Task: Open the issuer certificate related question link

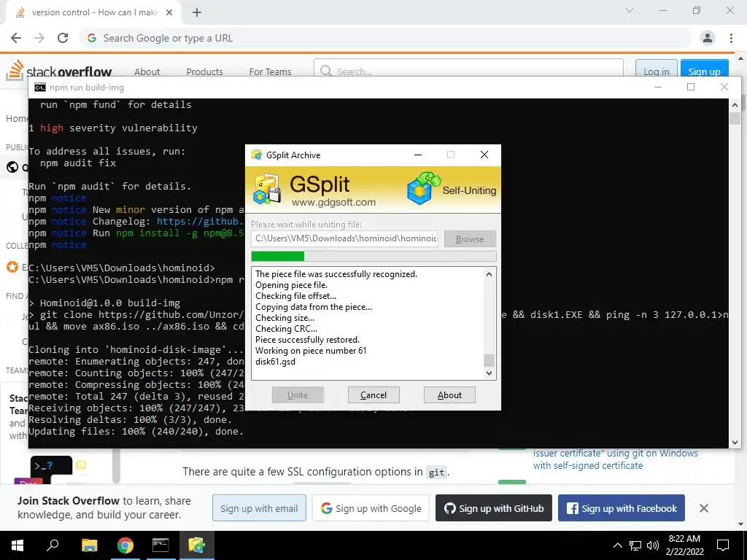Action: (616, 459)
